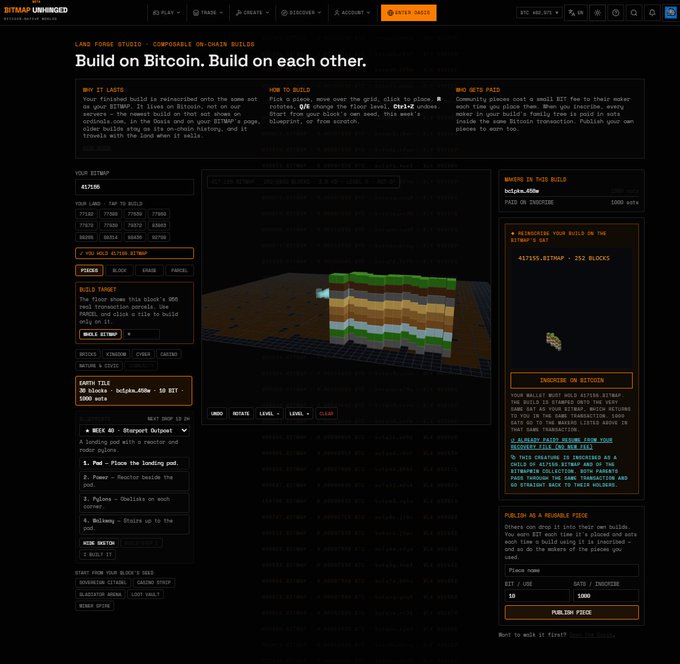
Task: Click Rotate in the canvas toolbar
Action: pyautogui.click(x=241, y=414)
